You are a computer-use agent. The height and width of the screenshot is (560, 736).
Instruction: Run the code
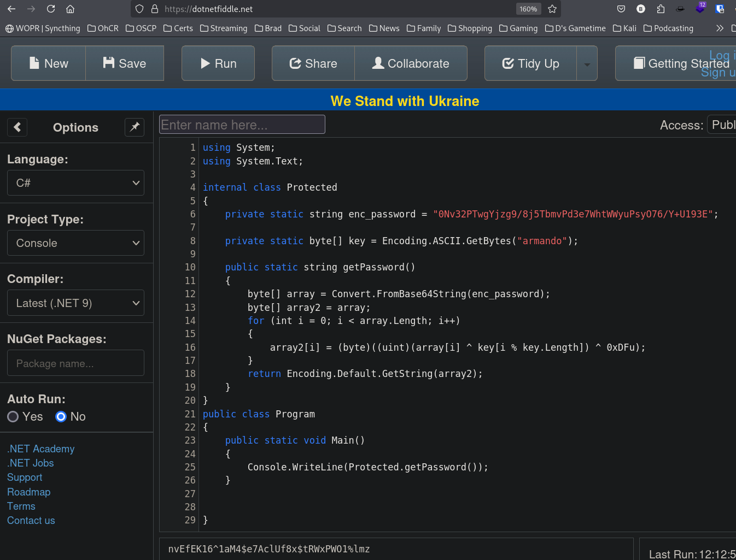(x=218, y=63)
